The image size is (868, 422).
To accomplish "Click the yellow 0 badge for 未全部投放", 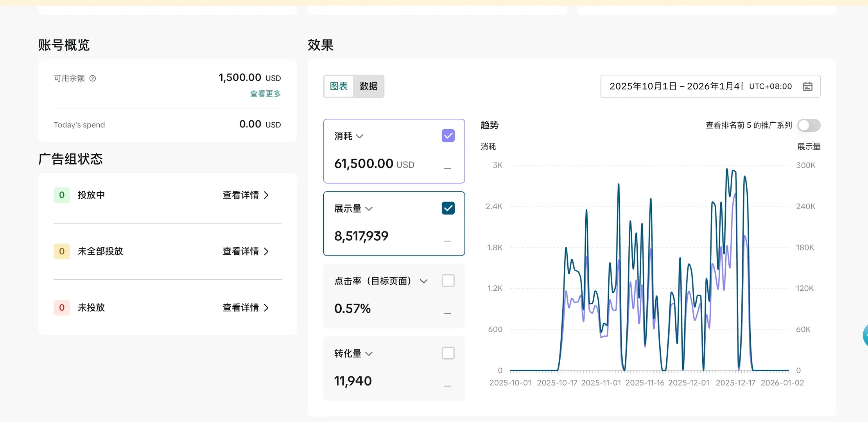I will tap(62, 251).
